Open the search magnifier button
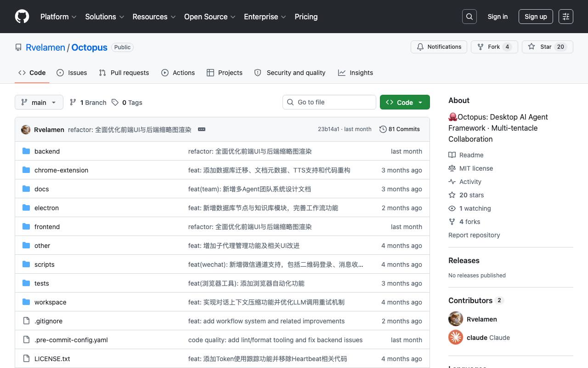This screenshot has height=368, width=588. 469,17
